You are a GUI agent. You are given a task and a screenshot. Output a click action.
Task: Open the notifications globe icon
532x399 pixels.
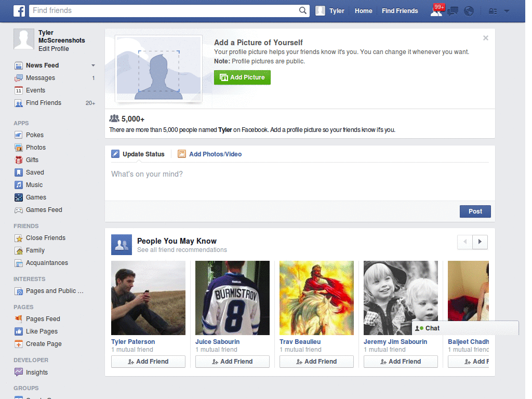pos(469,11)
